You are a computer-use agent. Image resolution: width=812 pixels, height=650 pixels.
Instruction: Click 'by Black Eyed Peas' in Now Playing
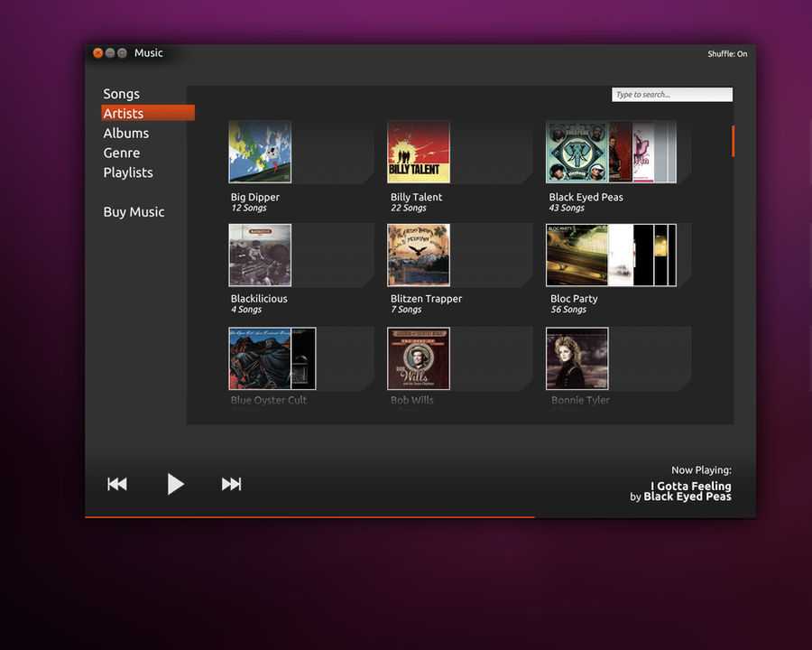[680, 497]
